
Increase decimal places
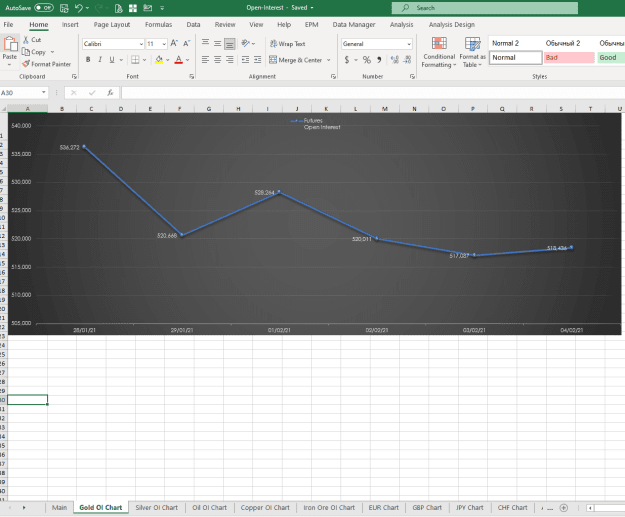[x=395, y=60]
